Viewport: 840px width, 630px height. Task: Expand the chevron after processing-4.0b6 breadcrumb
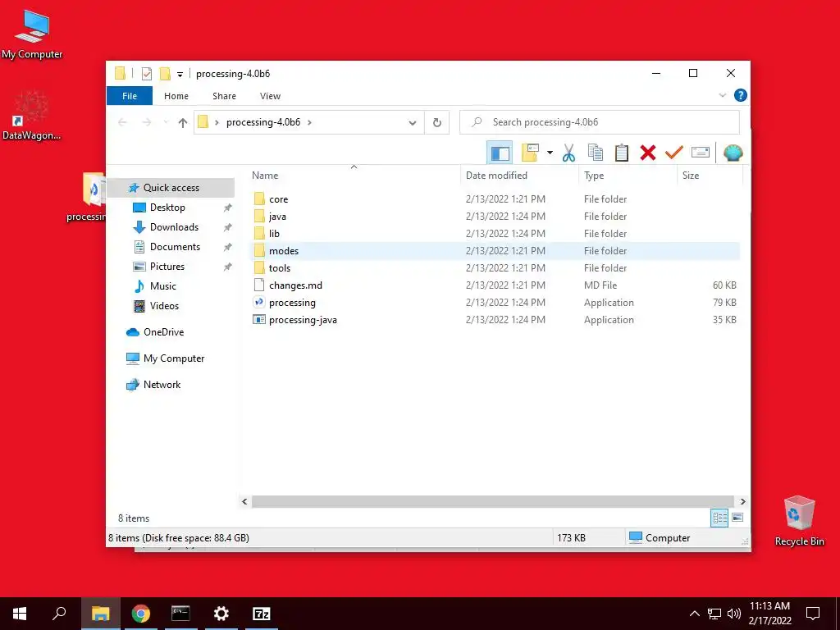pos(309,123)
